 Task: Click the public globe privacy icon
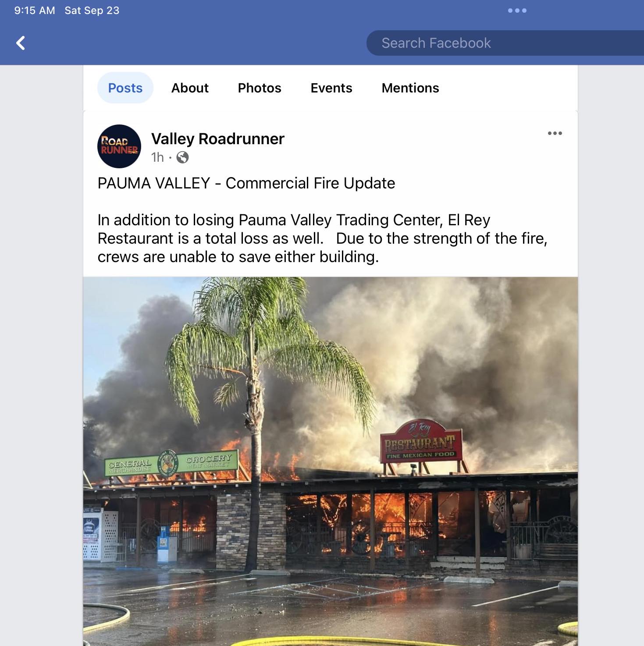coord(182,157)
